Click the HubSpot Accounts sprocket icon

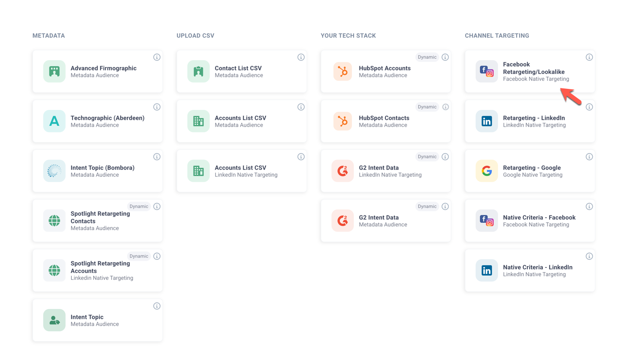342,71
